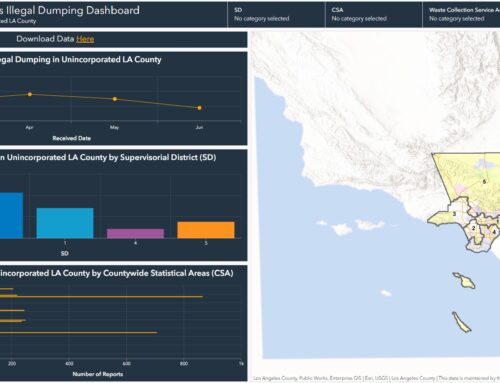Click the Supervisorial District (SD) chart title
Viewport: 500px width, 383px height.
point(108,157)
